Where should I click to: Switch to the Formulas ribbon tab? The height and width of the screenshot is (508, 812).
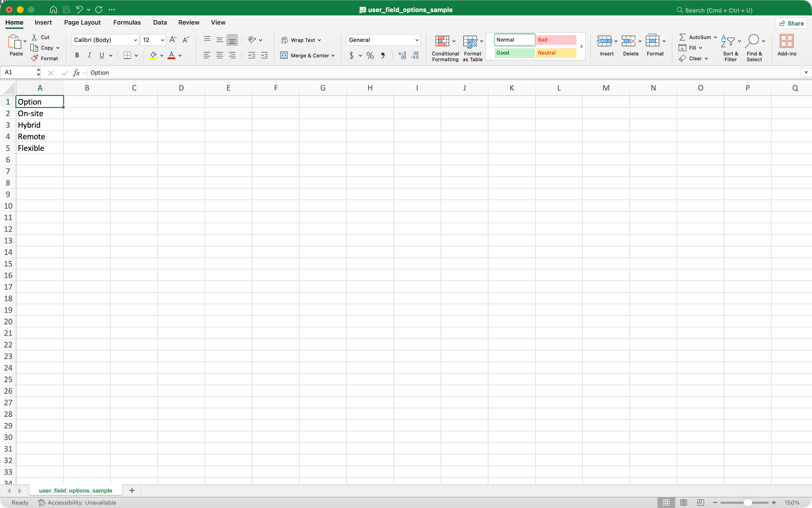pyautogui.click(x=127, y=22)
